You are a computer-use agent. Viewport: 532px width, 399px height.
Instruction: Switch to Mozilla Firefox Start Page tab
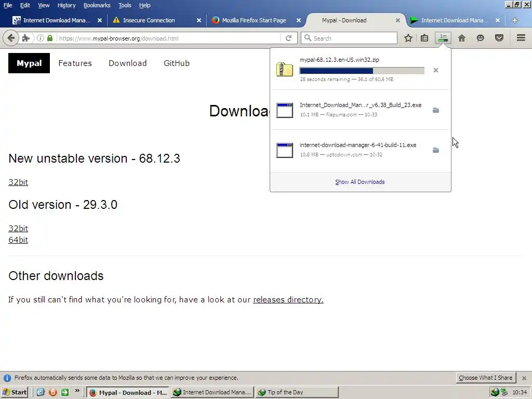(254, 20)
